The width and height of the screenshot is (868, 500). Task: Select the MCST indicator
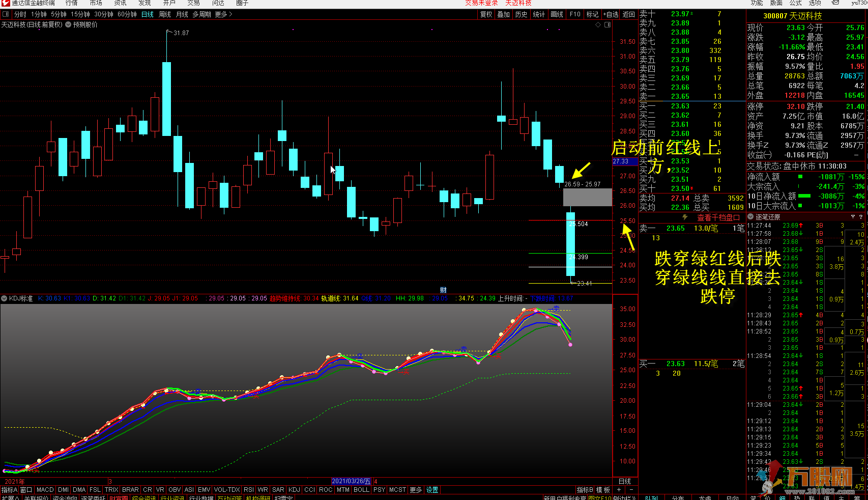[397, 490]
